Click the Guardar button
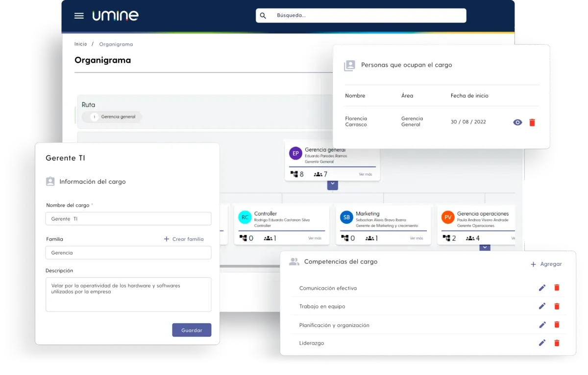The width and height of the screenshot is (588, 375). 192,330
